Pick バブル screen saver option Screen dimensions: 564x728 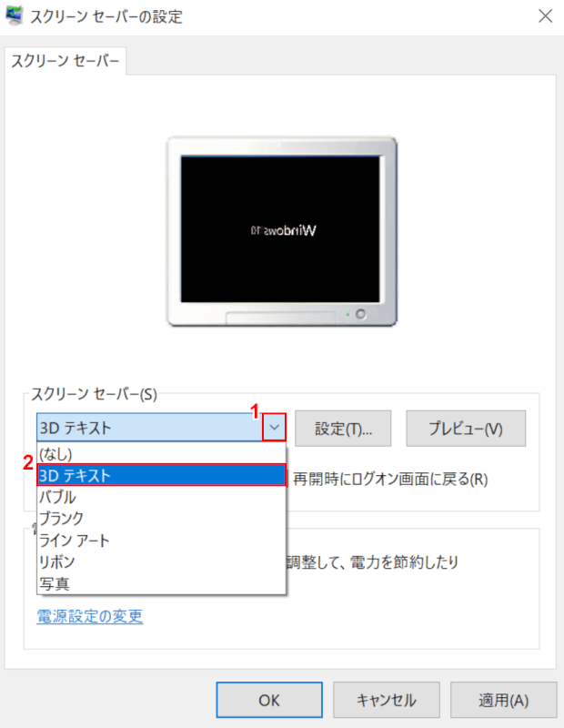(x=161, y=497)
